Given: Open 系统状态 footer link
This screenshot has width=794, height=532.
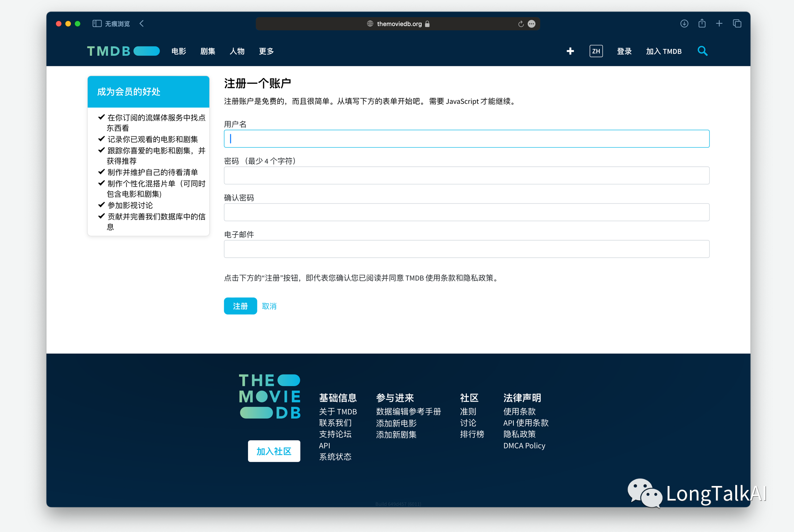Looking at the screenshot, I should click(335, 457).
